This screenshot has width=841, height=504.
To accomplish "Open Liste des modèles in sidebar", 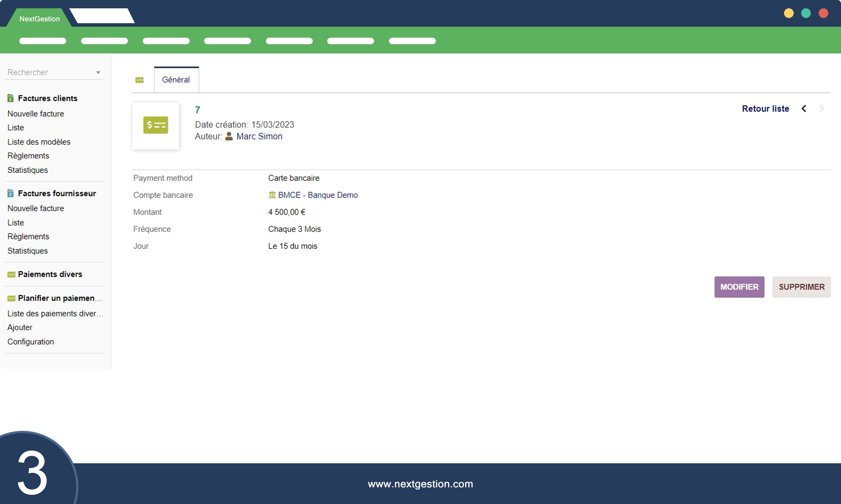I will coord(39,142).
